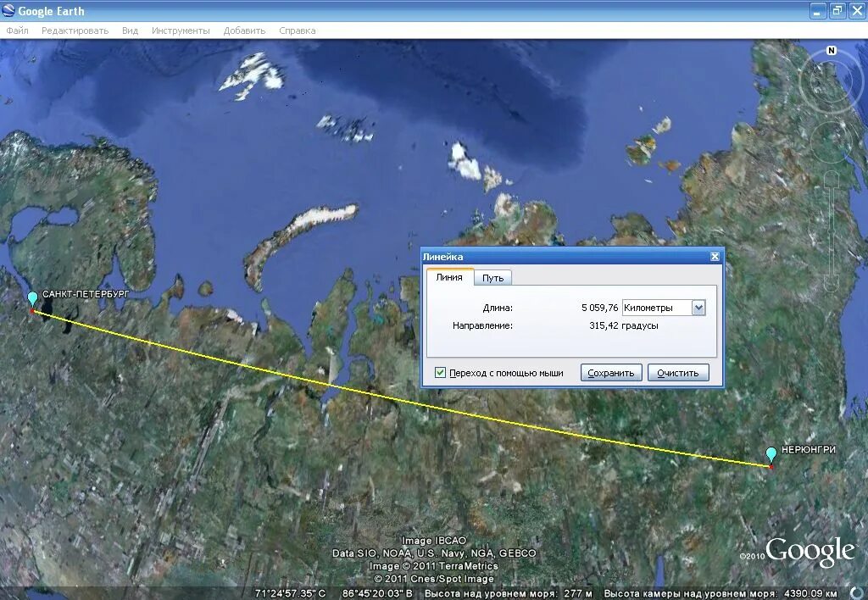
Task: Click the НЕРЮНГРИ label
Action: tap(808, 449)
